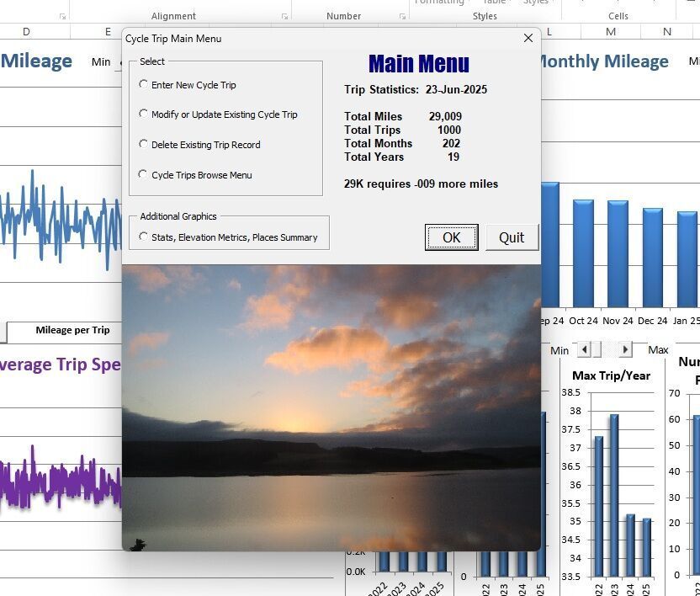This screenshot has width=700, height=596.
Task: Select the Enter New Cycle Trip option
Action: coord(144,84)
